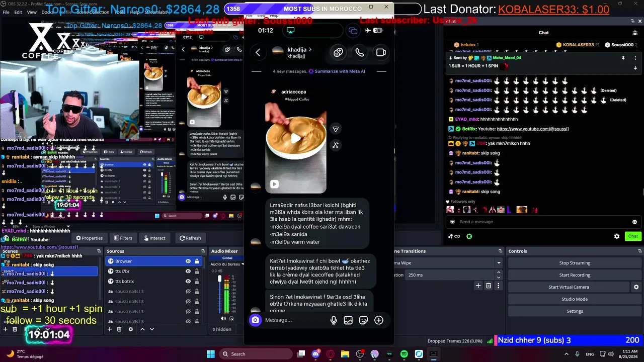Viewport: 644px width, 362px height.
Task: Enable Studio Mode
Action: [x=575, y=299]
